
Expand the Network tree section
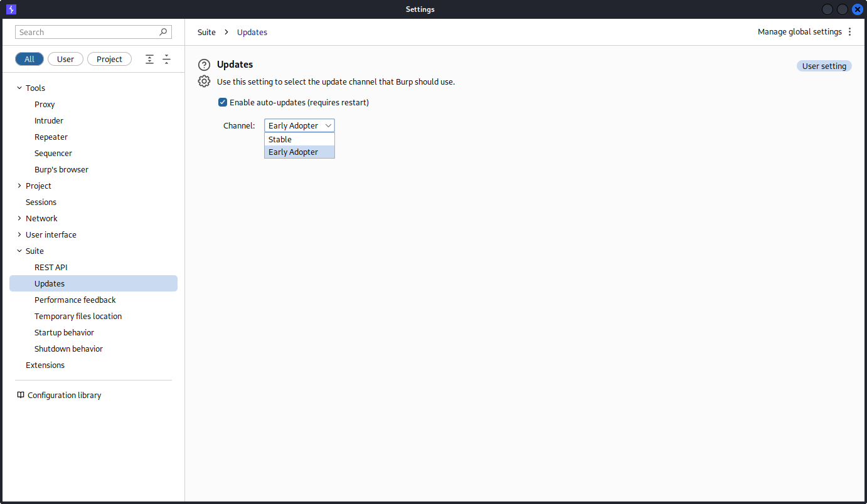coord(19,218)
